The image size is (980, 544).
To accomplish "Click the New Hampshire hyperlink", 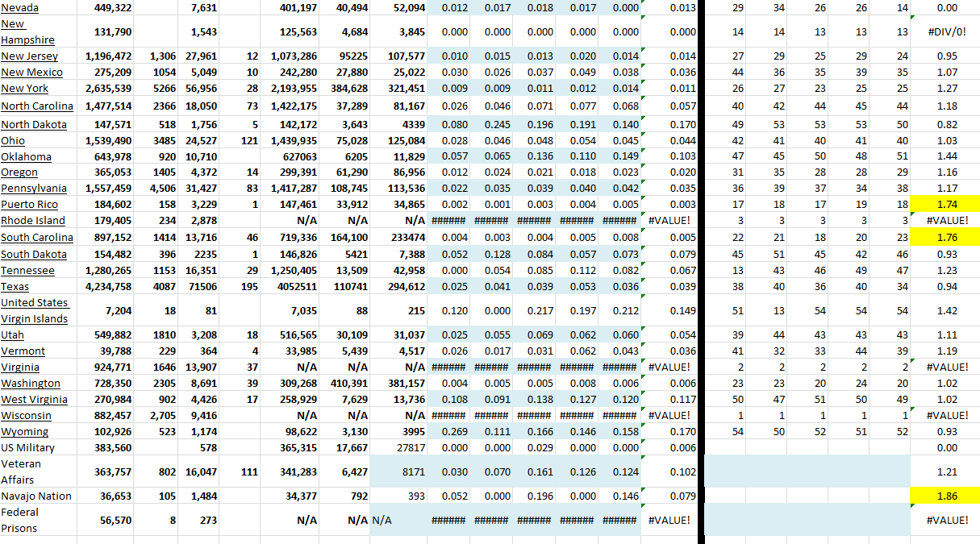I will 27,32.
